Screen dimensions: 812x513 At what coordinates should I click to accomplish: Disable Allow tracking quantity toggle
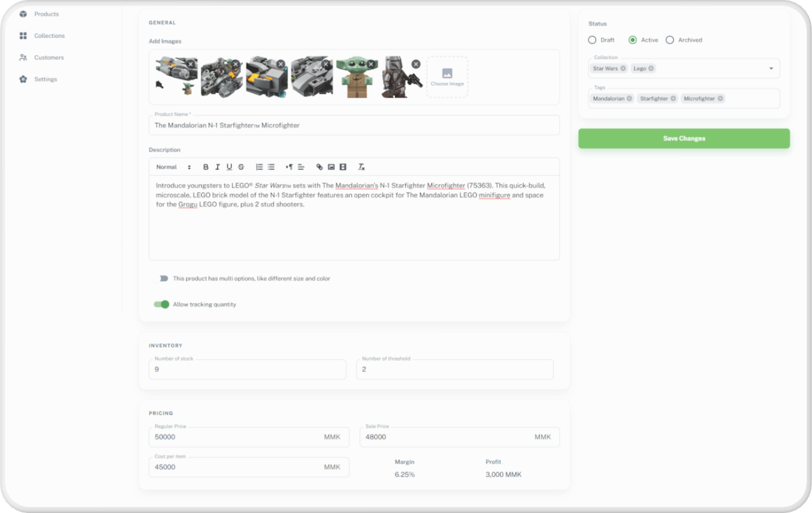[x=162, y=304]
